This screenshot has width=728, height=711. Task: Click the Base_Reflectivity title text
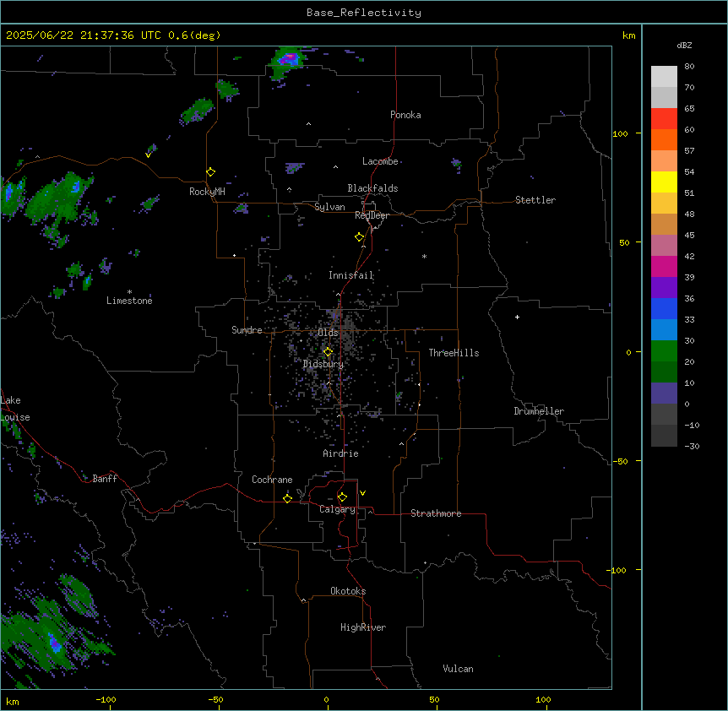click(x=364, y=13)
